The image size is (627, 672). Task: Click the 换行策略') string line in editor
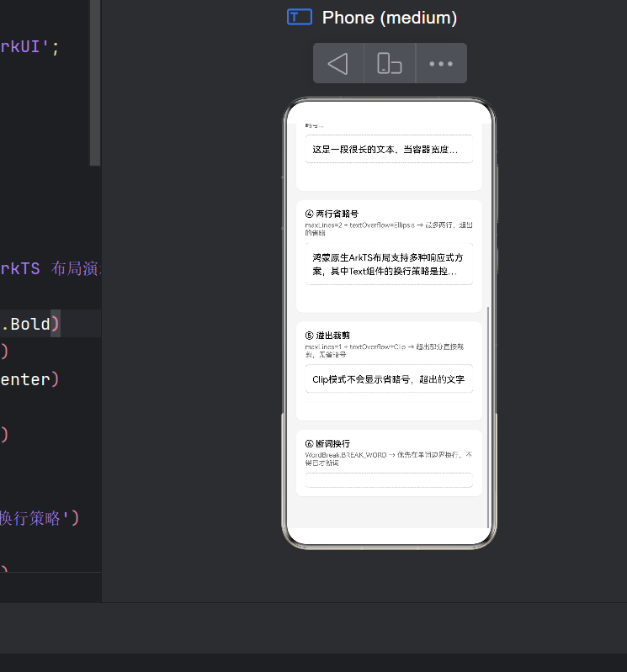point(40,518)
